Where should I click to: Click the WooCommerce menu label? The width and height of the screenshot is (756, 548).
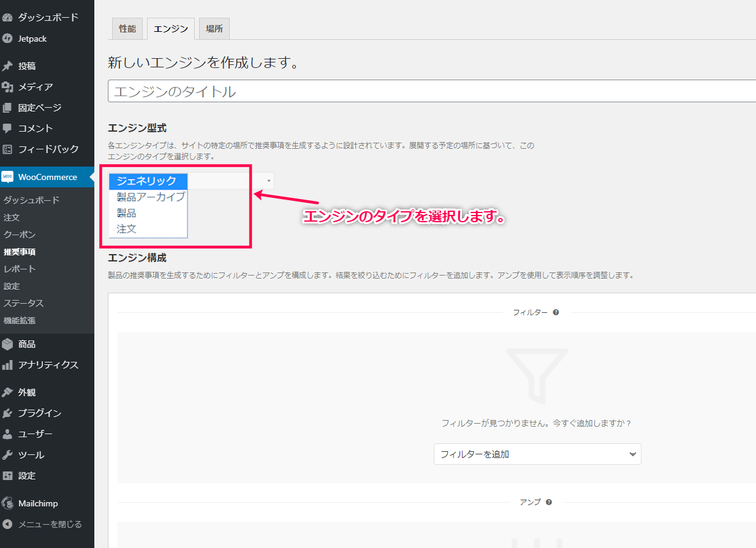pos(48,177)
